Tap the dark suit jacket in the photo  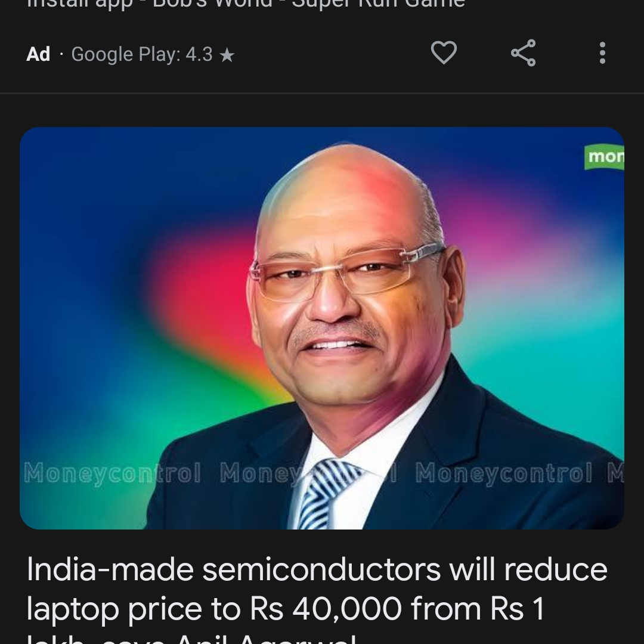coord(493,472)
